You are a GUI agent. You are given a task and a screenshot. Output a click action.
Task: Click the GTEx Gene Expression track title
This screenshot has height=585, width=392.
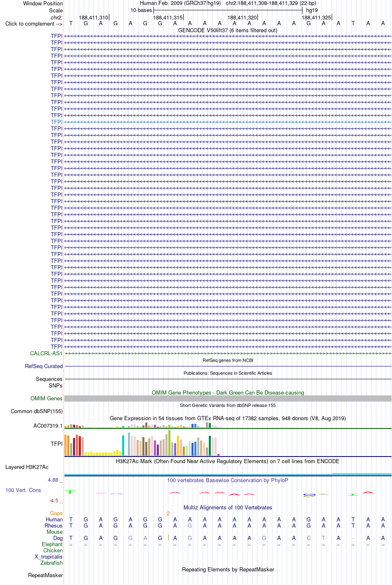pos(228,418)
